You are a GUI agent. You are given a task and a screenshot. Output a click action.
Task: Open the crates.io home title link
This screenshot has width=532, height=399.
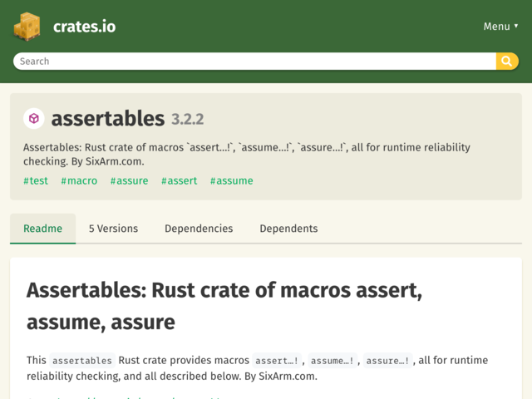pyautogui.click(x=84, y=27)
